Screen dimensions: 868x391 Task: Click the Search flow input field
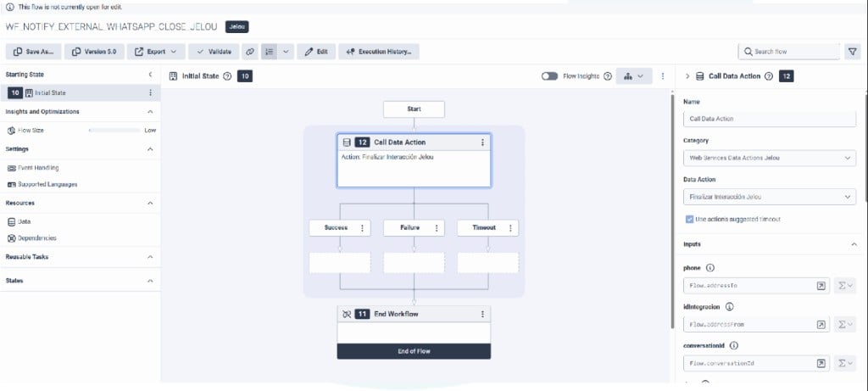tap(789, 52)
